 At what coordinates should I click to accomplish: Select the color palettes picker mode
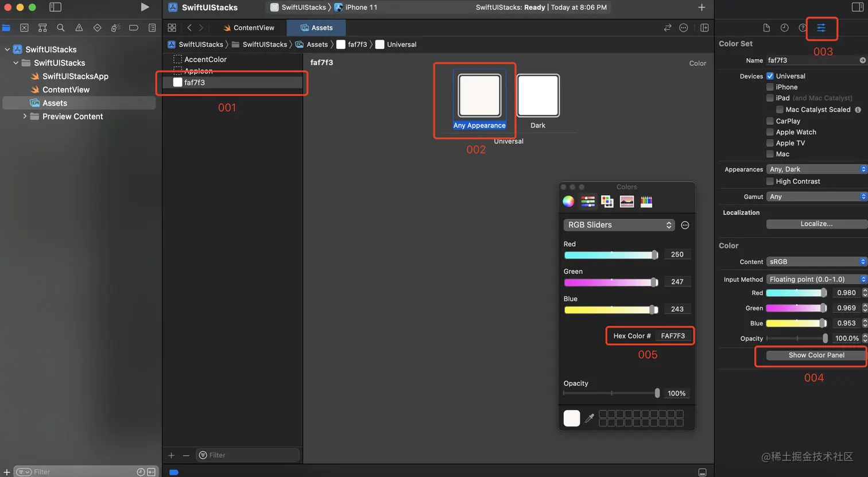click(x=607, y=201)
